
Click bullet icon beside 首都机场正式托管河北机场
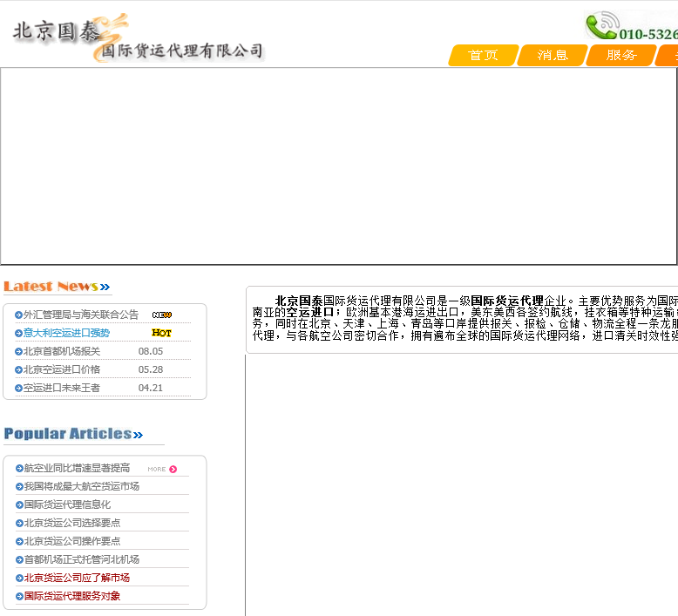(19, 560)
